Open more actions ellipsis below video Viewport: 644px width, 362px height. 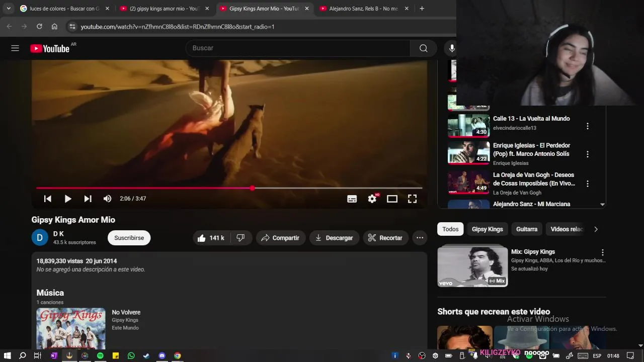(x=420, y=238)
